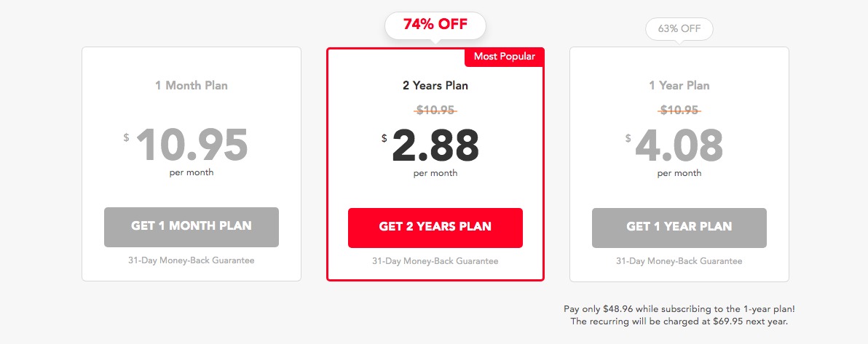Click the $69.95 recurring charge notice

pos(679,321)
